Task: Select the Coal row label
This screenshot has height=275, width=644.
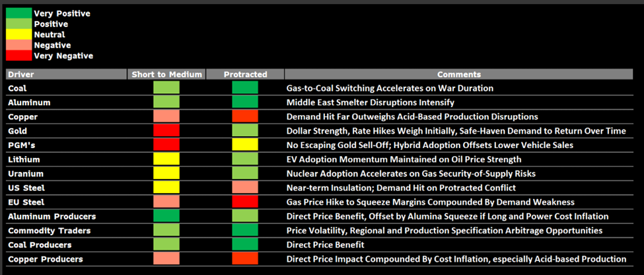Action: pos(18,88)
